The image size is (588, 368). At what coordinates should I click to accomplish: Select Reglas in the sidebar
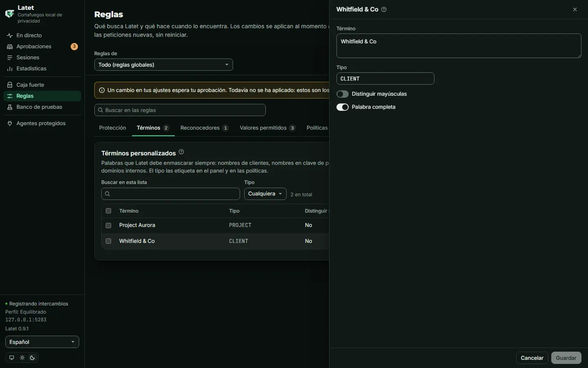pos(42,96)
